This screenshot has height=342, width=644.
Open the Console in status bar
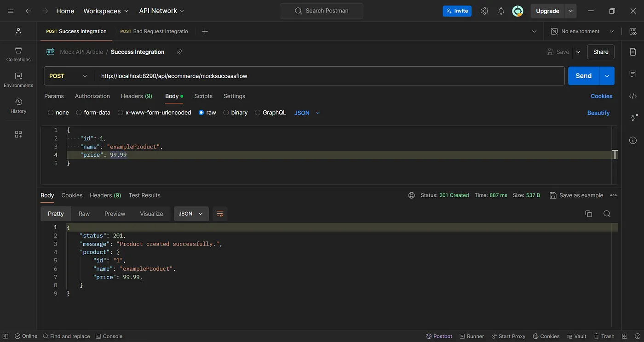[109, 336]
